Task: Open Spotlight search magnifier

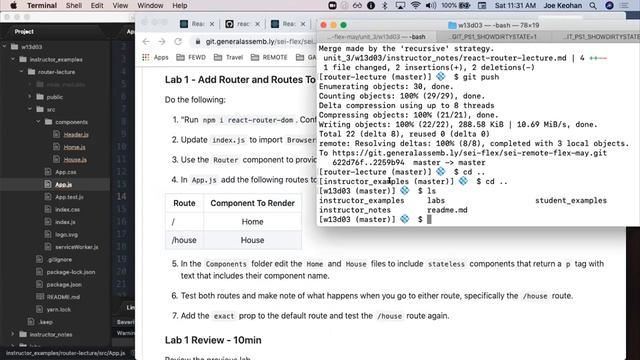Action: pyautogui.click(x=593, y=5)
